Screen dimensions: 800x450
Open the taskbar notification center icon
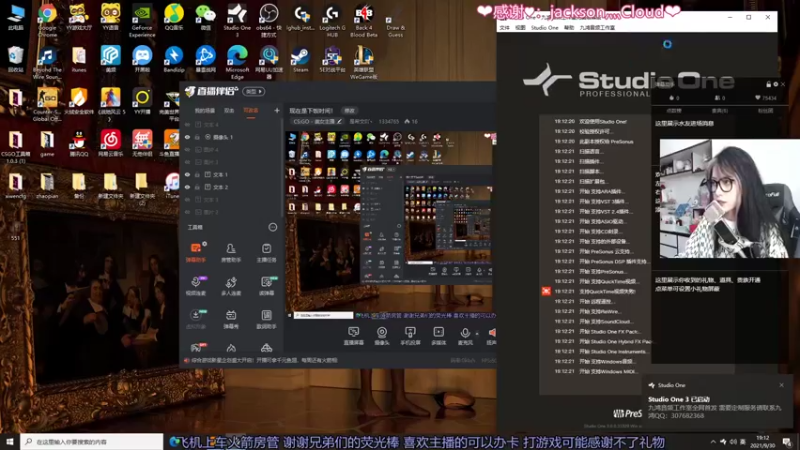[787, 441]
